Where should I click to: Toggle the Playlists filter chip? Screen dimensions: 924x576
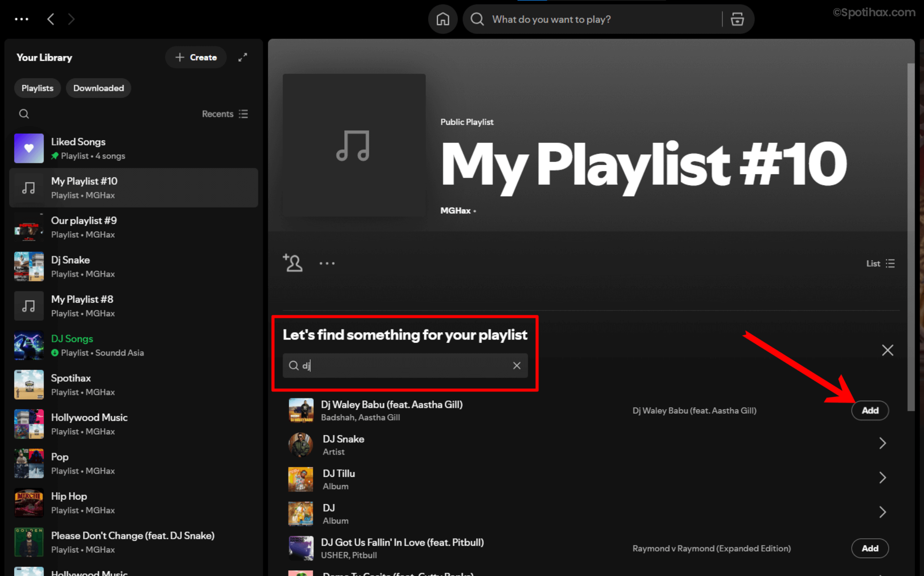37,88
